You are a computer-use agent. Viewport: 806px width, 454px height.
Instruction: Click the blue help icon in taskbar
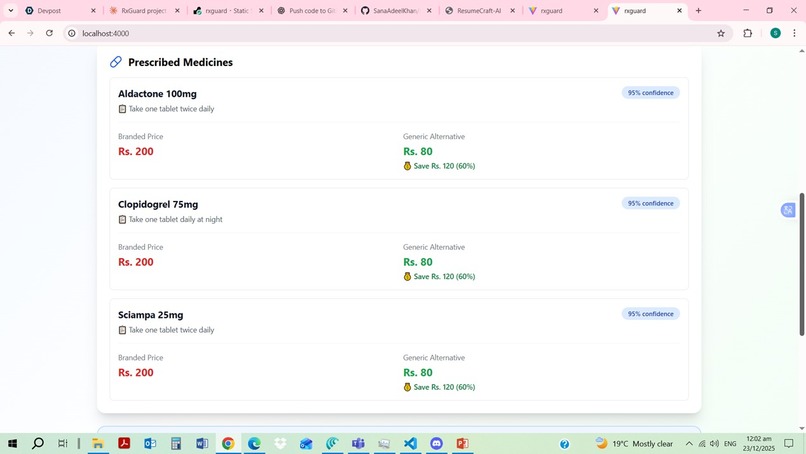tap(564, 444)
